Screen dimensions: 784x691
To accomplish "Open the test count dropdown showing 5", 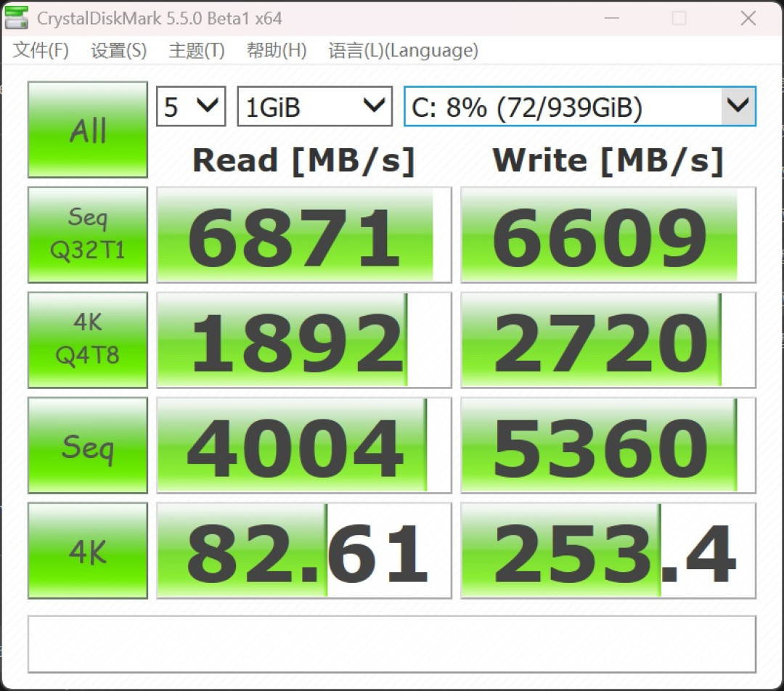I will point(191,106).
